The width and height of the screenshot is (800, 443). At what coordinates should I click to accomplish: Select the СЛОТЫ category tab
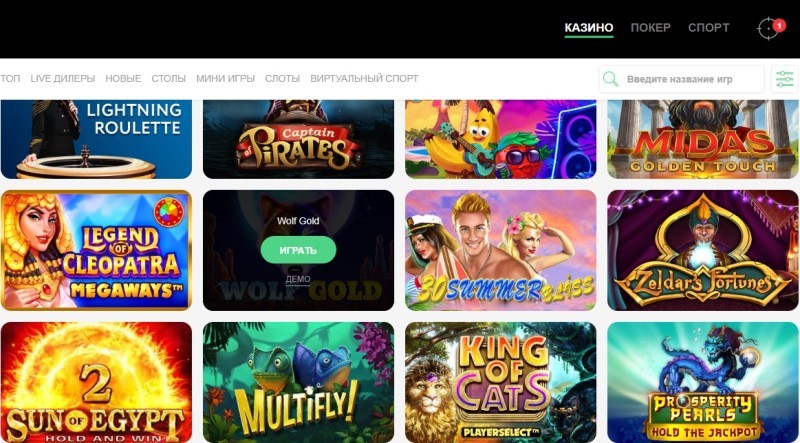click(282, 79)
